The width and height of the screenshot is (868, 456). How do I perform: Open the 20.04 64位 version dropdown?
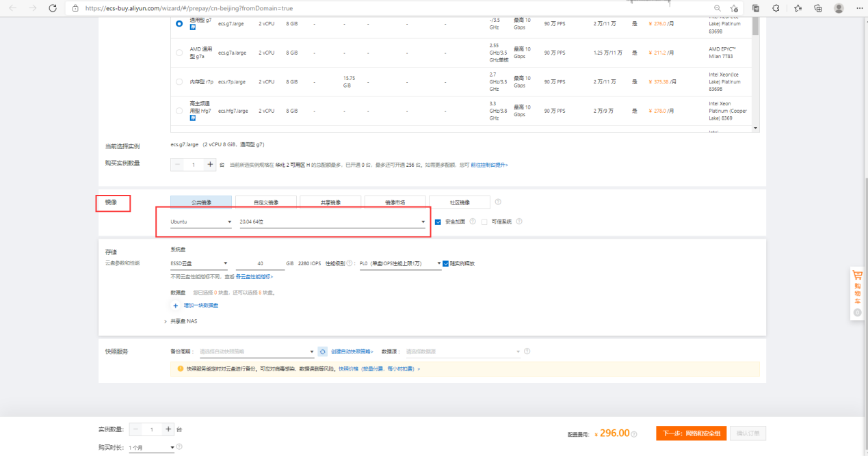point(332,222)
